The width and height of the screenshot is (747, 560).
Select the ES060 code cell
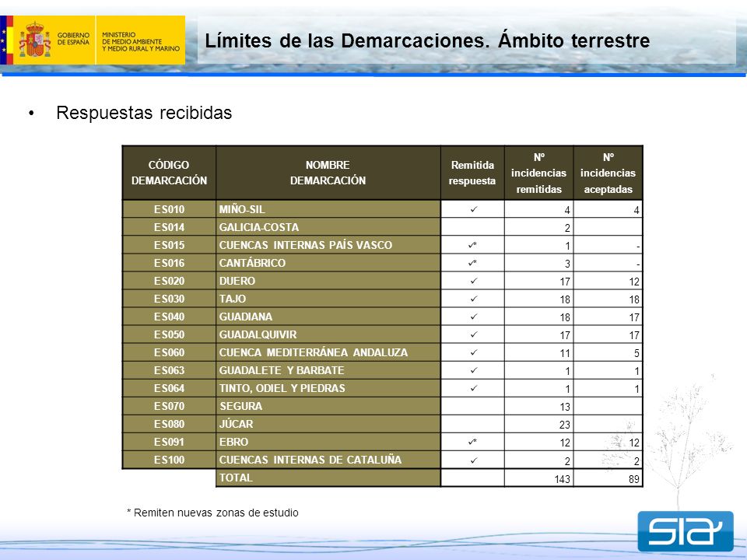tap(169, 352)
